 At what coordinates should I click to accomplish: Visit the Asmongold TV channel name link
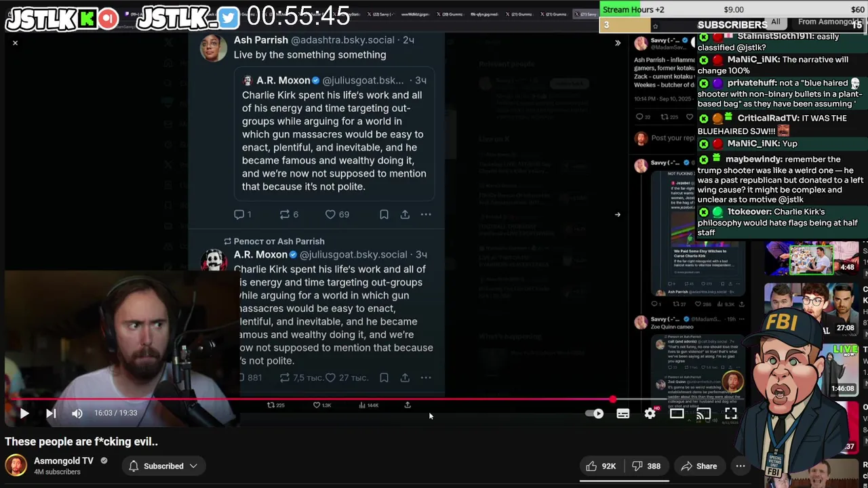(x=64, y=461)
